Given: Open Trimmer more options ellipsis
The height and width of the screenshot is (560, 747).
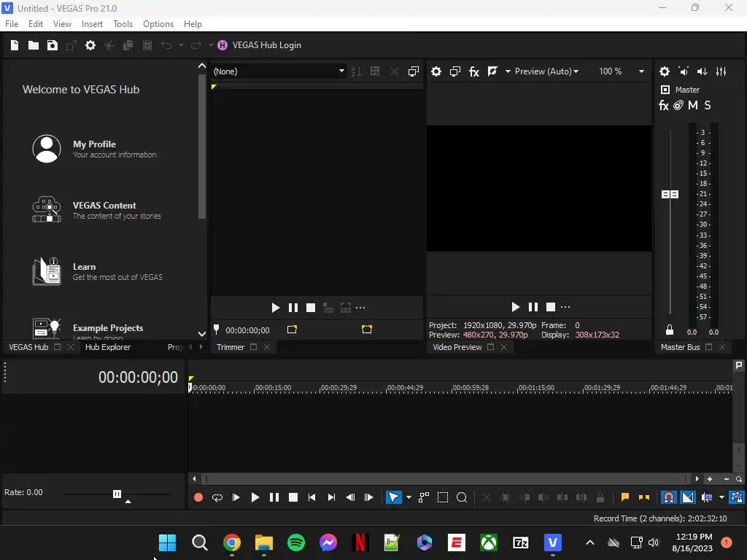Looking at the screenshot, I should tap(360, 308).
